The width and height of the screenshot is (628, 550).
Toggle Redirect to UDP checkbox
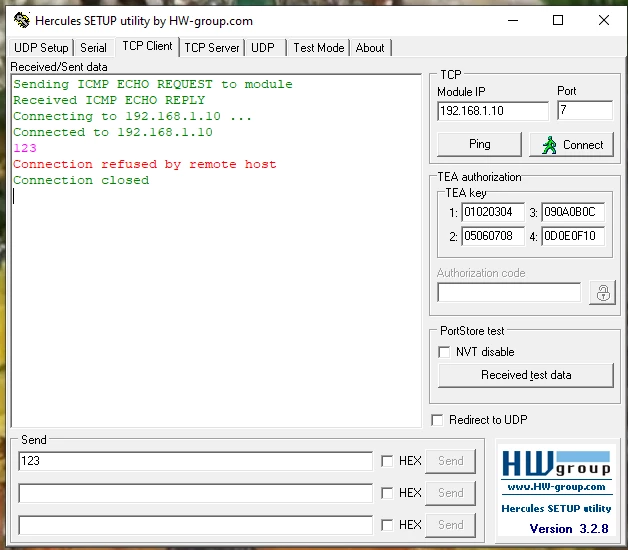coord(437,420)
